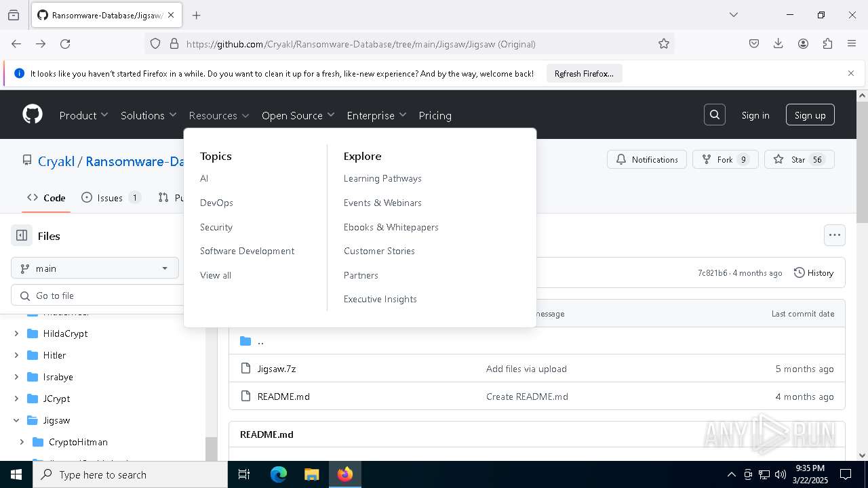Click the site padlock icon
The image size is (868, 488).
174,43
